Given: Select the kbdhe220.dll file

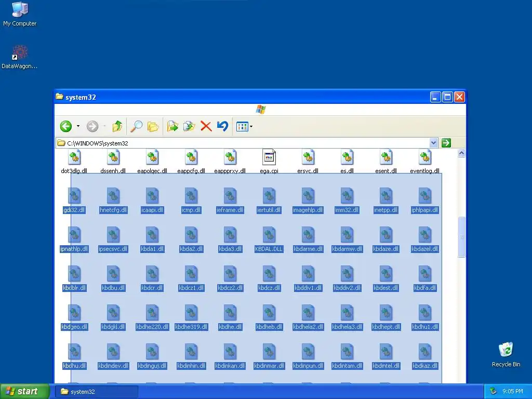Looking at the screenshot, I should (152, 318).
